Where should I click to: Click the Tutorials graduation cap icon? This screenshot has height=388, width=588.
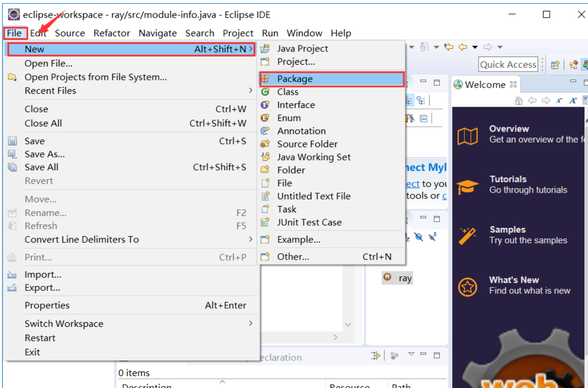click(x=468, y=185)
